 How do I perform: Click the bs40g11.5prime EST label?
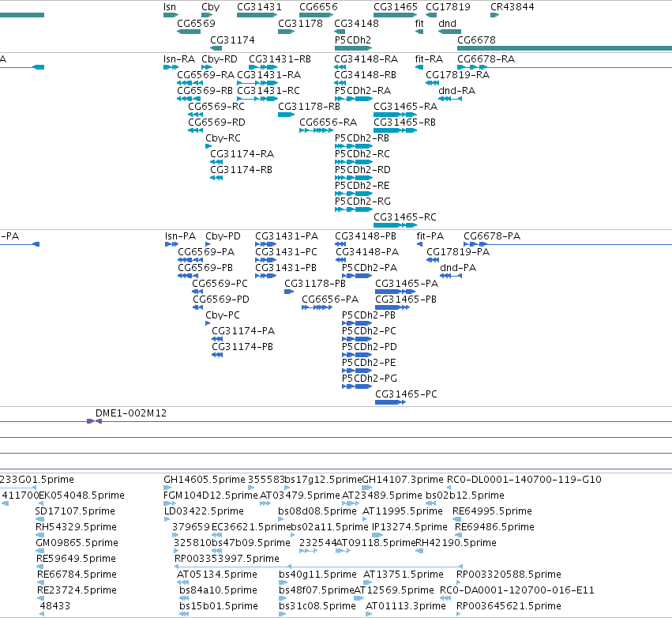(317, 574)
